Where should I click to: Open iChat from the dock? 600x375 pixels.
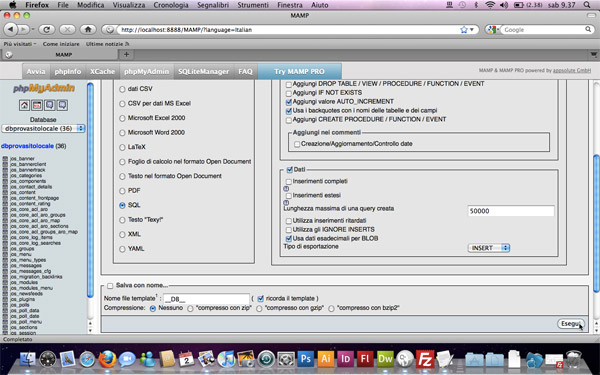point(127,359)
